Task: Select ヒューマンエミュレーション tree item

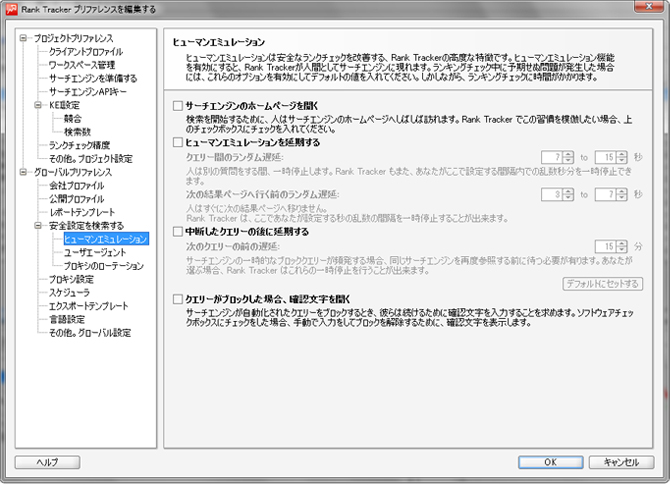Action: point(106,239)
